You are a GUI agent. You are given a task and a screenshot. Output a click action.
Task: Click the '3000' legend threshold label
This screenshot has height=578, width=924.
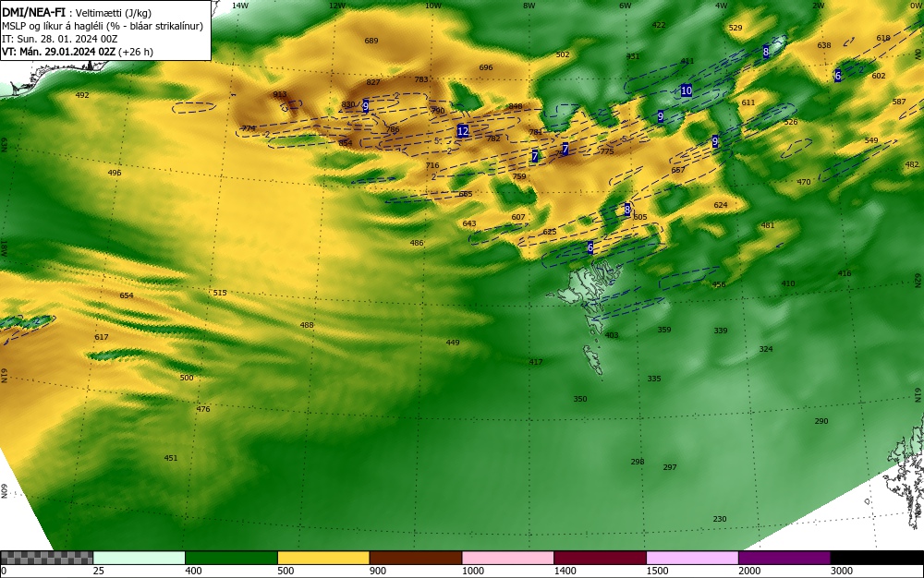(x=842, y=571)
